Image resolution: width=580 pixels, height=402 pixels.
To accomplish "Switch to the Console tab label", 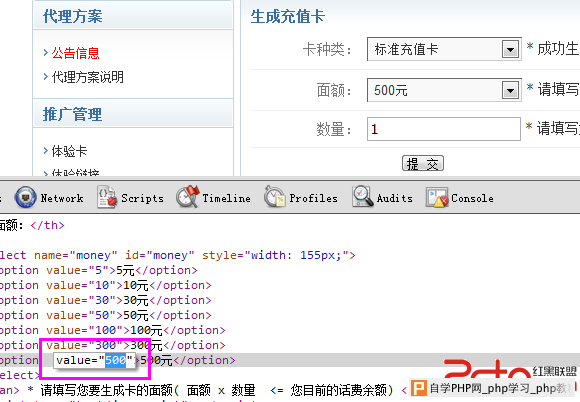I will 472,198.
